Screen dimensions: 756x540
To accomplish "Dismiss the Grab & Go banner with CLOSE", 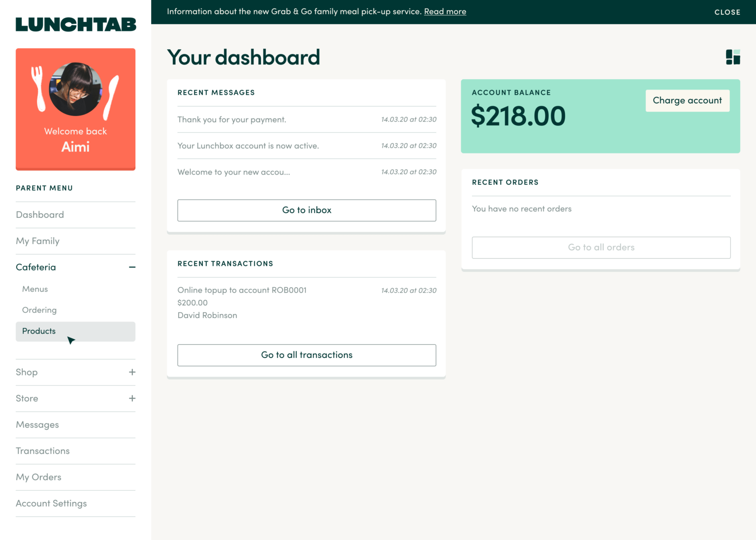I will click(727, 12).
